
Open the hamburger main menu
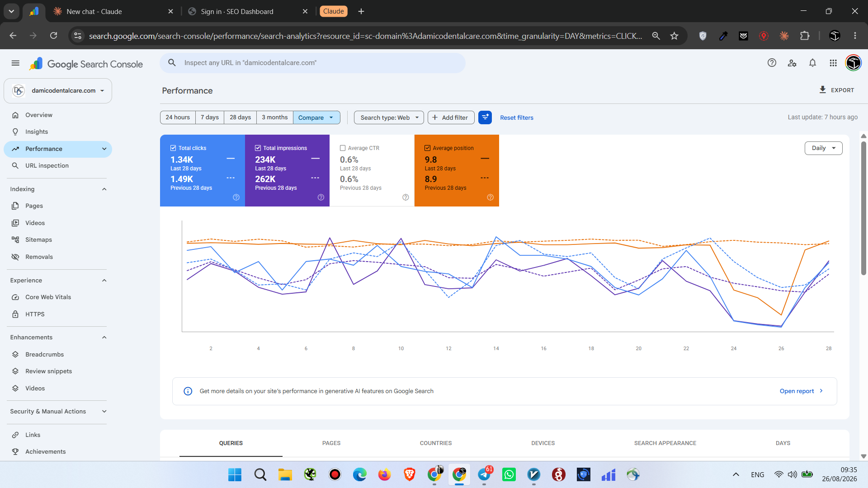pyautogui.click(x=15, y=63)
